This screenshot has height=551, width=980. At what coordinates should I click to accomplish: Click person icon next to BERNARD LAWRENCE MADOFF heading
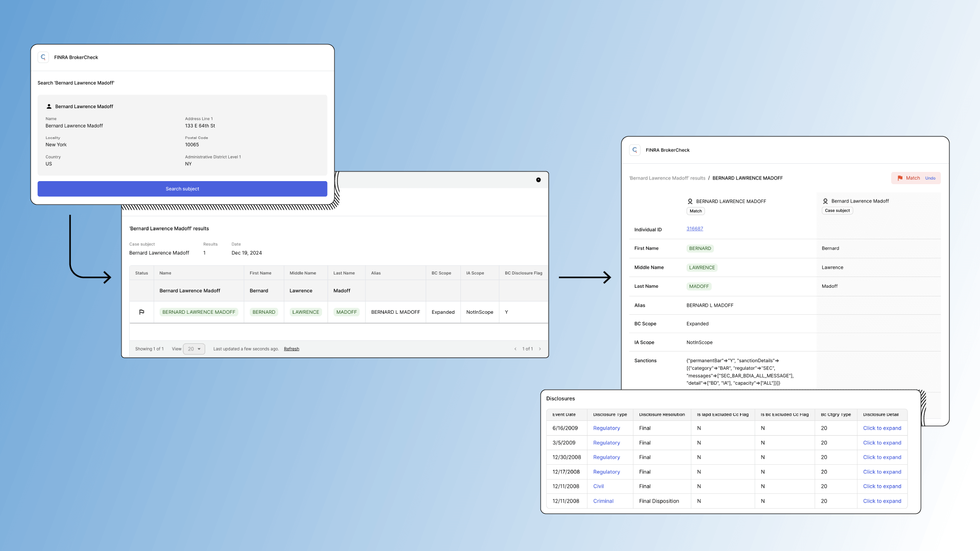(690, 202)
